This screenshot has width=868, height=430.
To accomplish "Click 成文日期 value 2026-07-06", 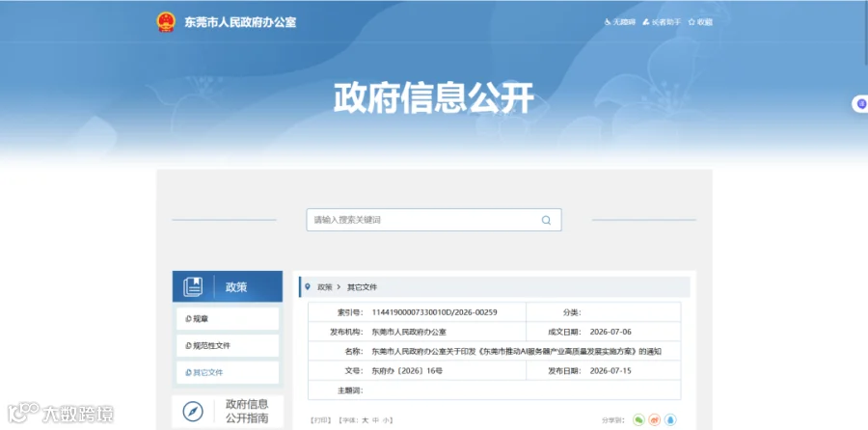I will [610, 332].
